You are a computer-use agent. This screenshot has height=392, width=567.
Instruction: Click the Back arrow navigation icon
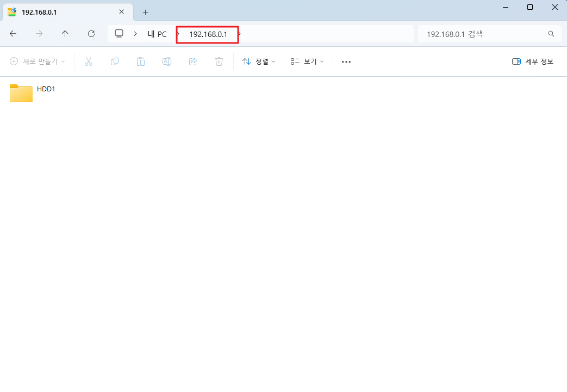click(13, 34)
